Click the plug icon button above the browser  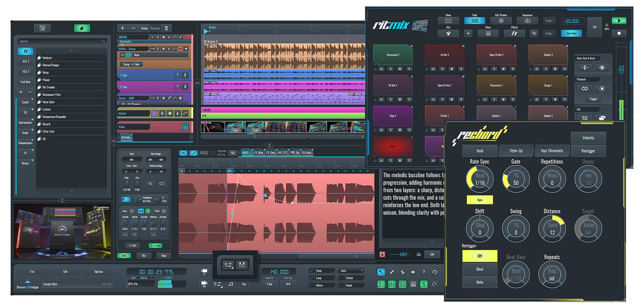[x=82, y=28]
